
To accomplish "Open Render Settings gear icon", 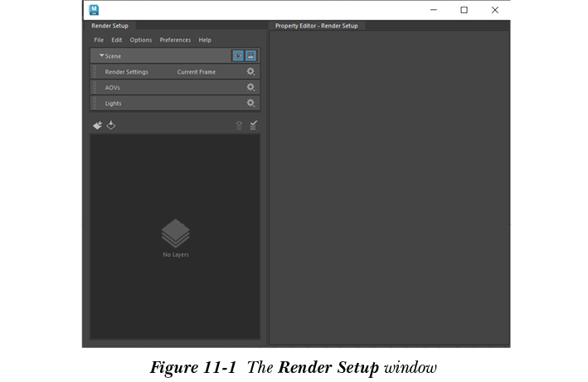I will pos(250,72).
